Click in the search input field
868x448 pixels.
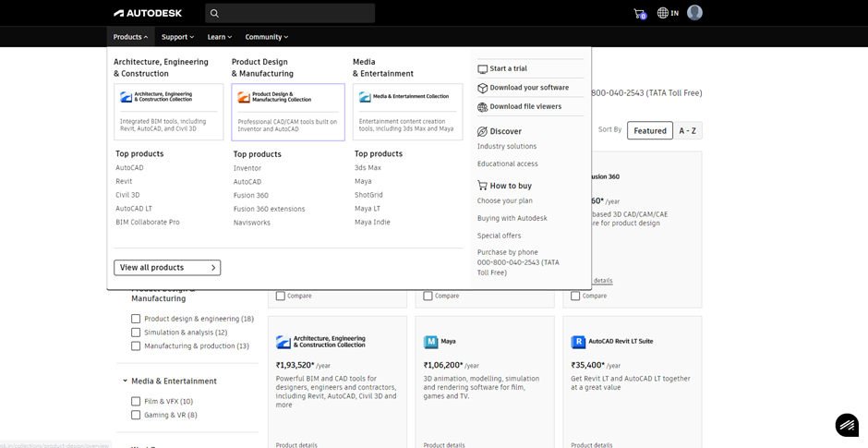click(290, 13)
